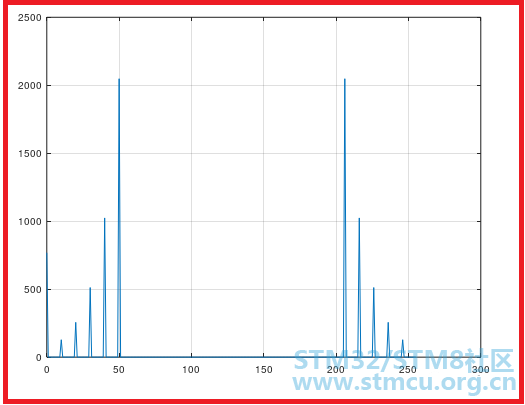Screen dimensions: 525x405
Task: Select the 256-high spike at x=20
Action: point(76,340)
